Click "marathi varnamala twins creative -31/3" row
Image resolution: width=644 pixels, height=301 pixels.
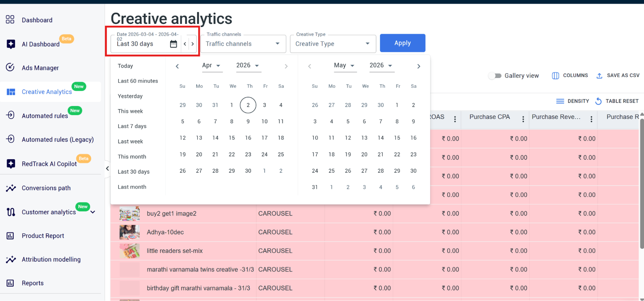pos(374,269)
